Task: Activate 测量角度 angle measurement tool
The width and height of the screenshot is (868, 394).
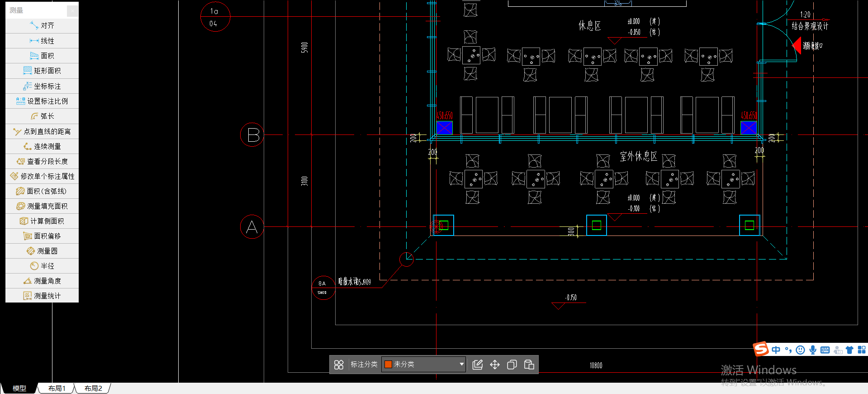Action: pyautogui.click(x=42, y=281)
